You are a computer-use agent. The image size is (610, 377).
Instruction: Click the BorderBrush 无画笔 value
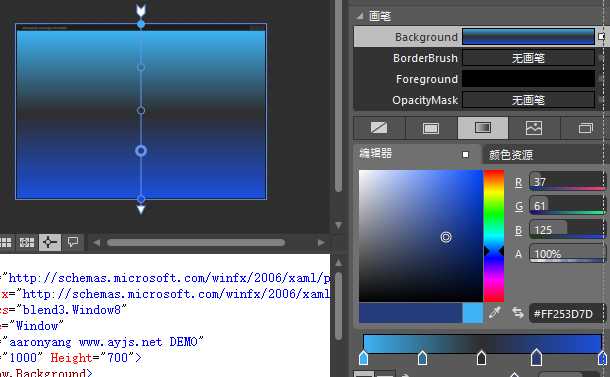click(528, 58)
